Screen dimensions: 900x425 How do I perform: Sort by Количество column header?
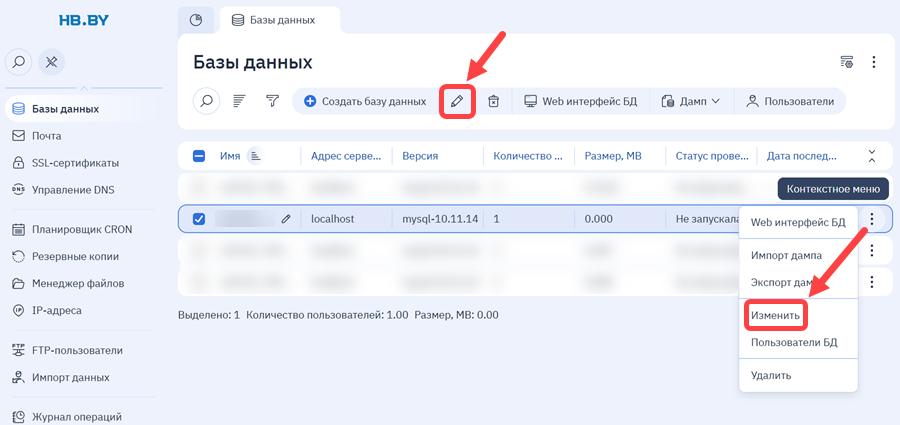[x=528, y=156]
